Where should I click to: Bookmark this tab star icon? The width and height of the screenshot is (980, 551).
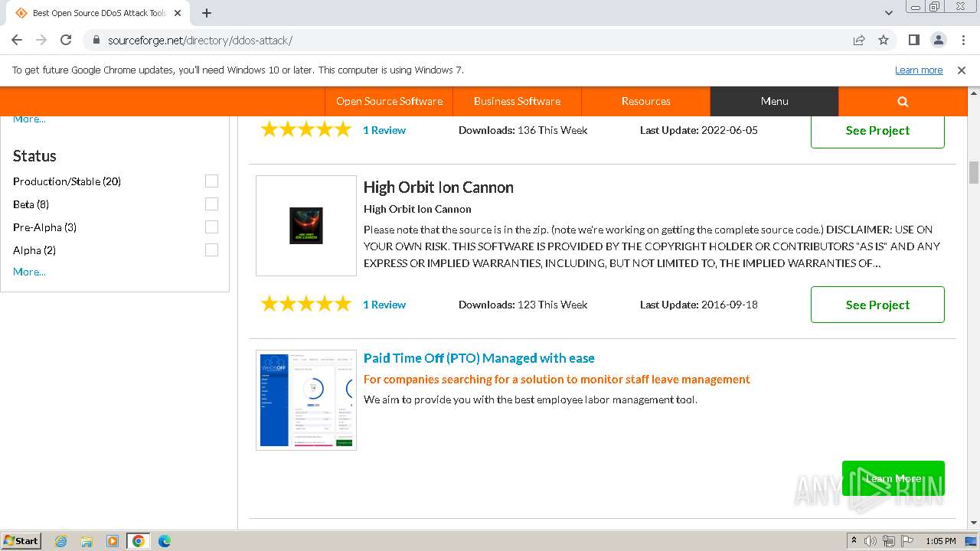click(x=884, y=41)
